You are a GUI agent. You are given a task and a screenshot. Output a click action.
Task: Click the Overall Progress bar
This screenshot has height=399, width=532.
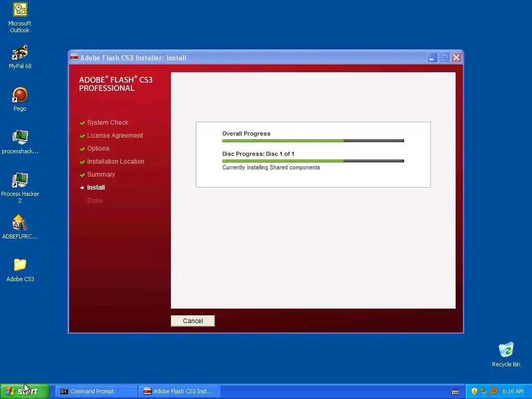tap(313, 140)
